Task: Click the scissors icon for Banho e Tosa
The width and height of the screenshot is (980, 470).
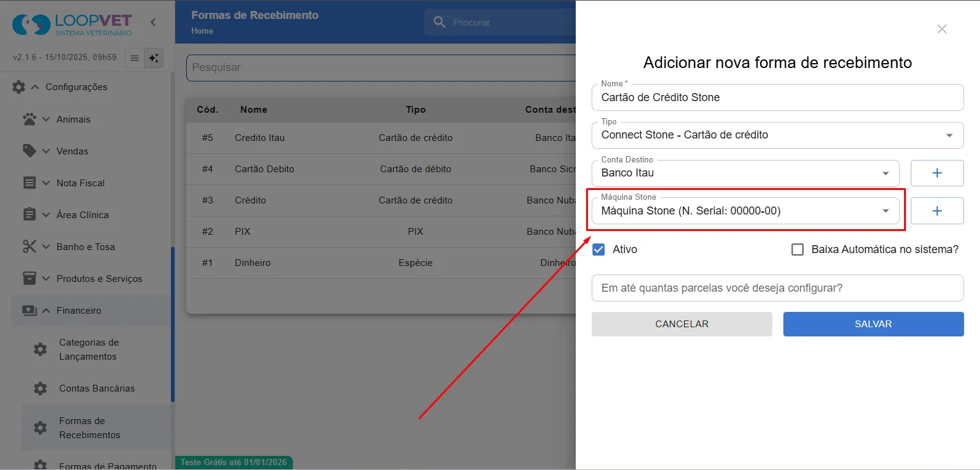Action: point(29,246)
